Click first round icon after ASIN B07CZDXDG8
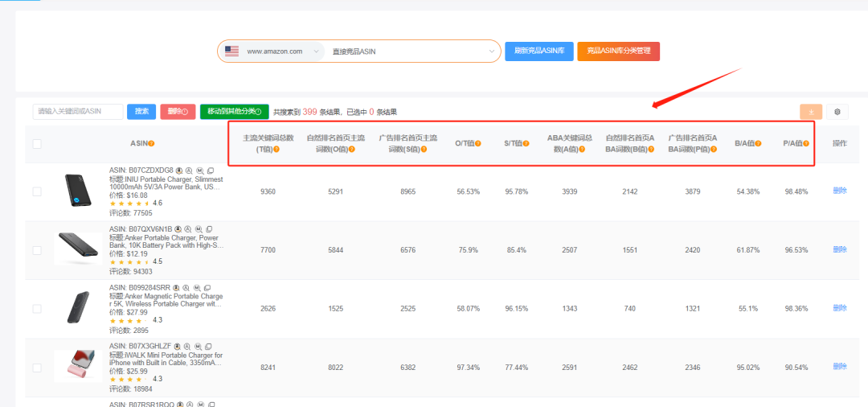Image resolution: width=868 pixels, height=407 pixels. pyautogui.click(x=178, y=170)
